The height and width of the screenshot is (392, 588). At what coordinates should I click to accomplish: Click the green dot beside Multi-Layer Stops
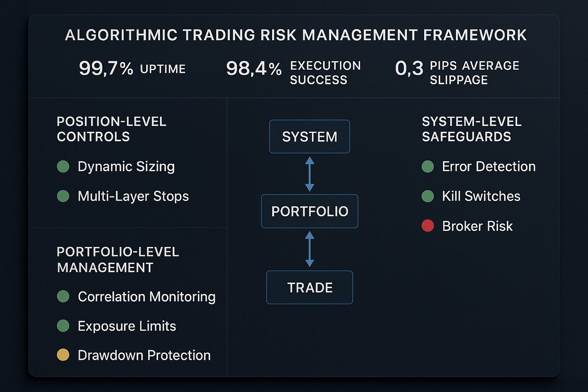63,196
